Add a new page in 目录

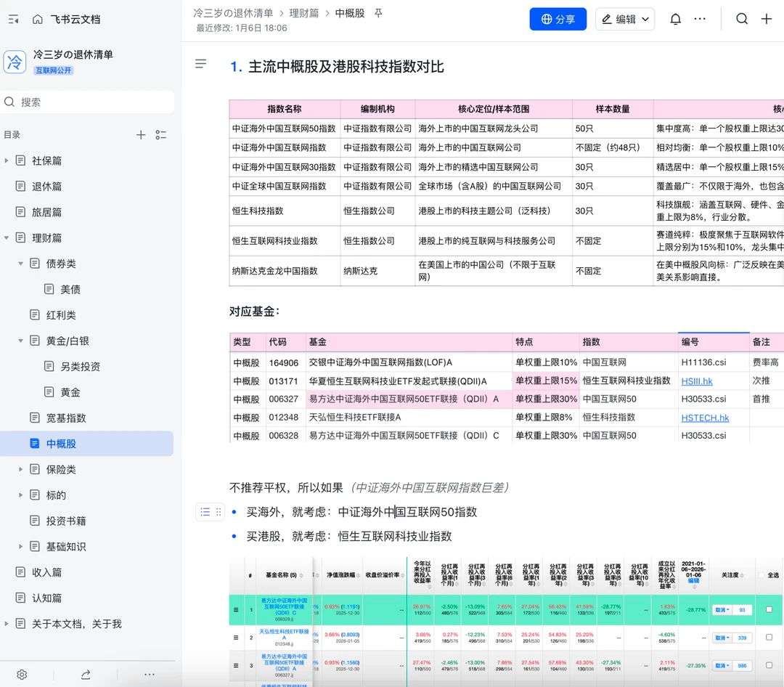(141, 134)
